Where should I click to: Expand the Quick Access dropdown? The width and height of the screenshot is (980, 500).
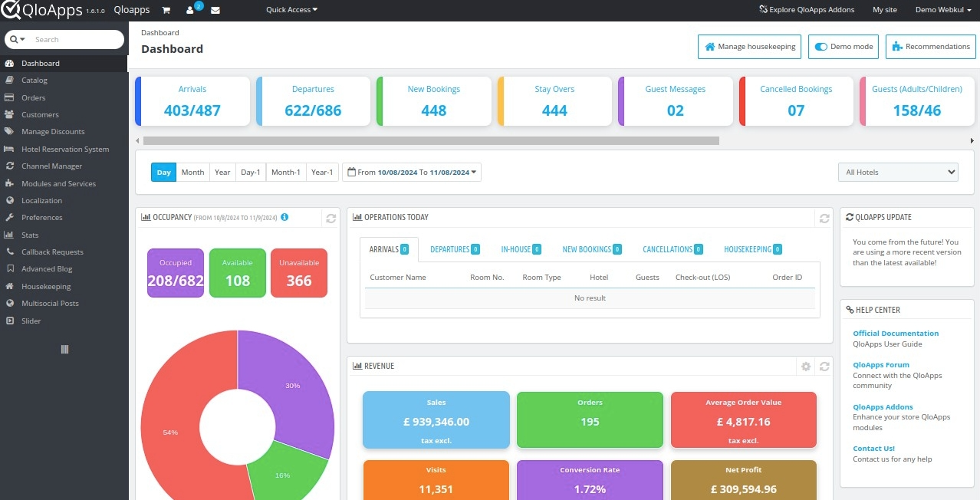(x=291, y=10)
